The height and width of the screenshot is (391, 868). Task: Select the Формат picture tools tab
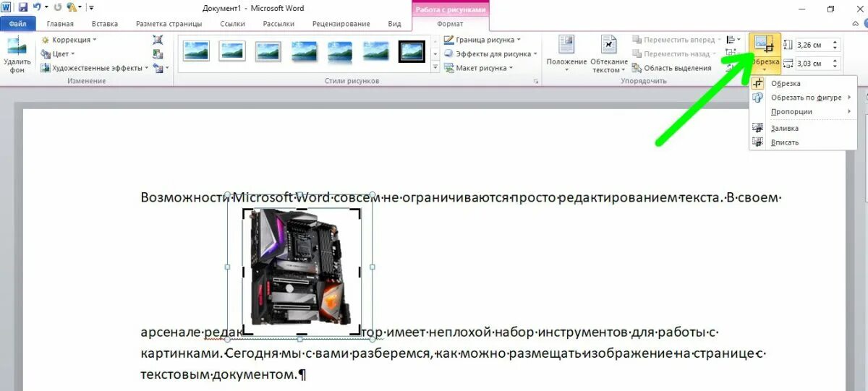450,24
